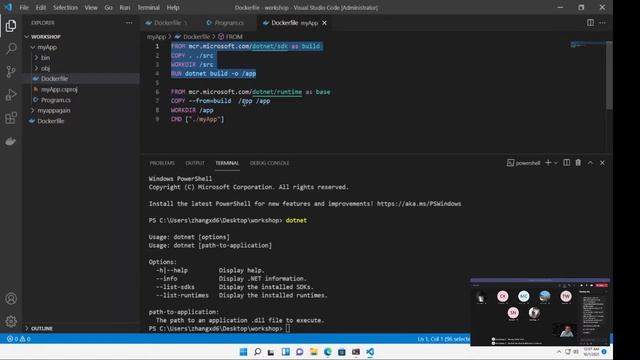The image size is (640, 360).
Task: Open the Run menu
Action: tap(124, 7)
